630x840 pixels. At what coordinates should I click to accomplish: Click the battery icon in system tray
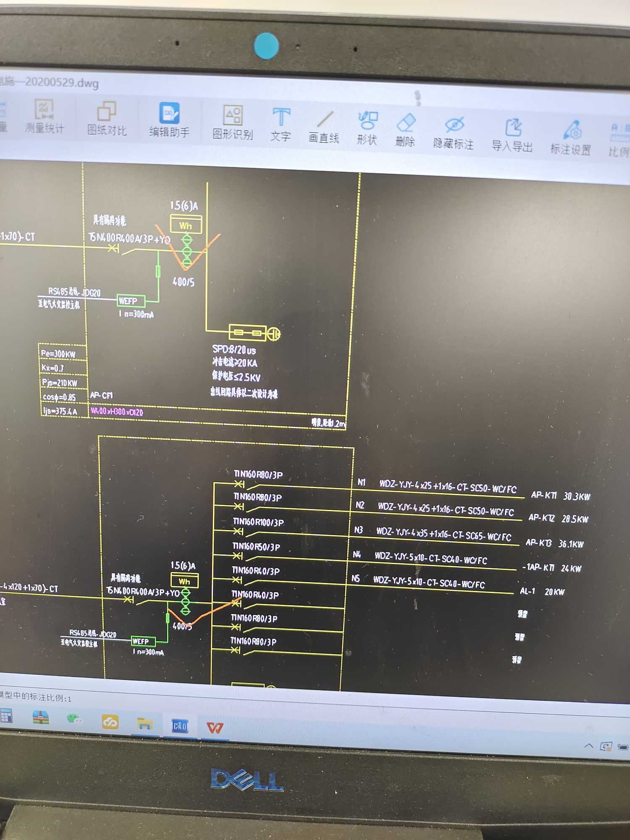tap(623, 747)
